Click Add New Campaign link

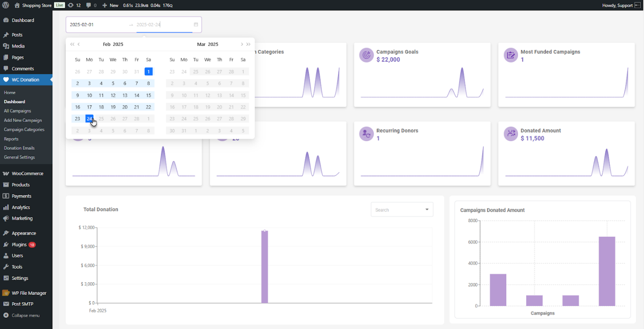click(23, 120)
